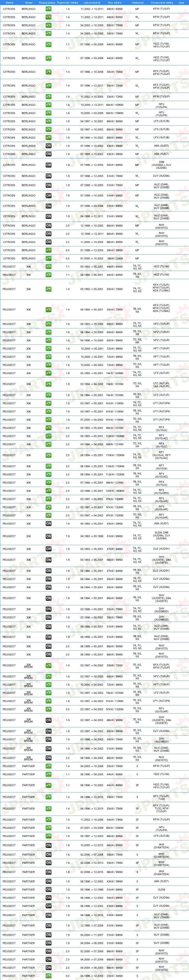Click petrol icon in Berlingo 1.6 10.2000 -> 03.2008 row
This screenshot has height=980, width=189.
pyautogui.click(x=48, y=113)
